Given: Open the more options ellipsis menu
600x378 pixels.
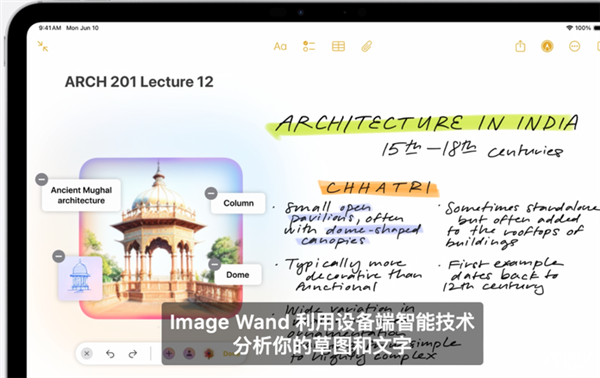Looking at the screenshot, I should (574, 46).
